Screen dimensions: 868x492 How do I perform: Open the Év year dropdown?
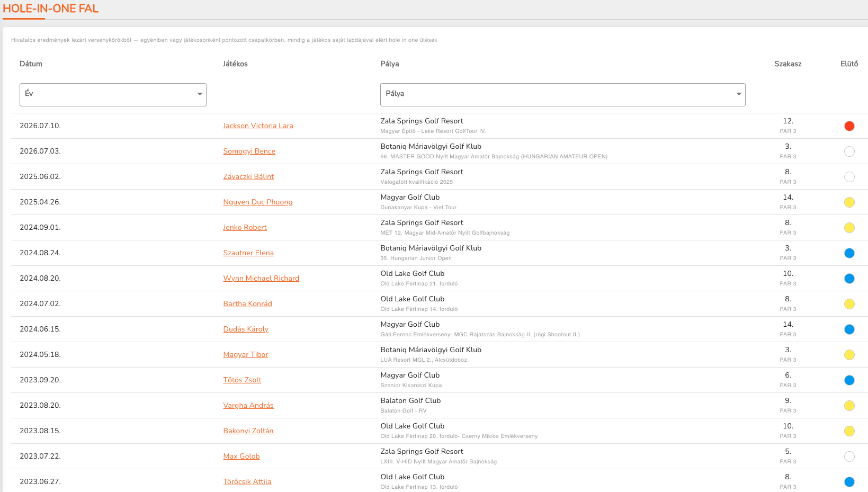113,95
